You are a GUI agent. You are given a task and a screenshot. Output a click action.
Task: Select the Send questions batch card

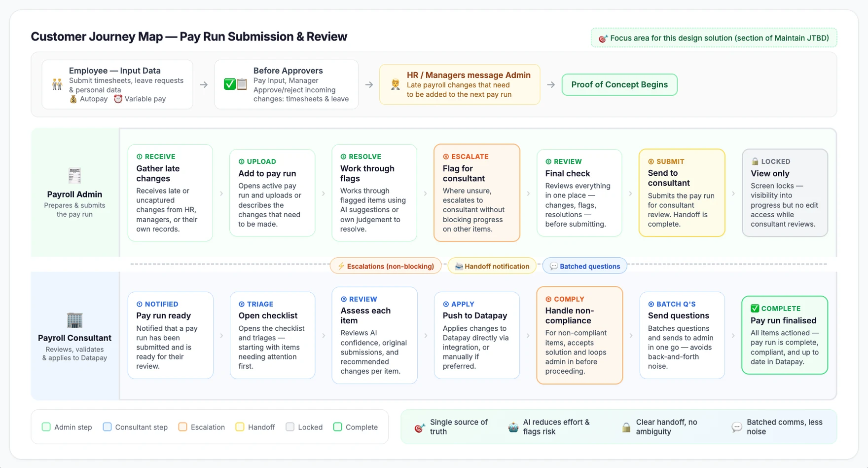point(682,335)
